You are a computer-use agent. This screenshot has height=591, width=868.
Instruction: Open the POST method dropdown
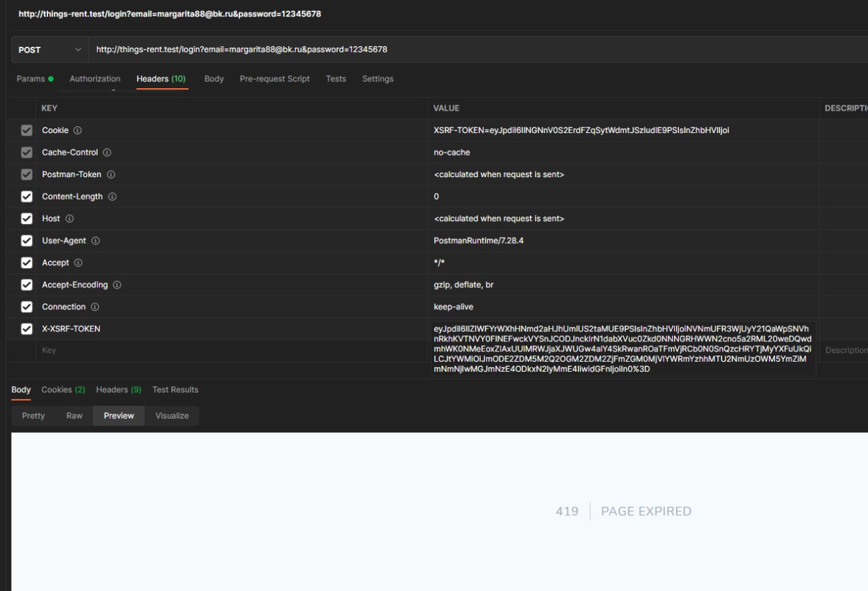[x=50, y=50]
